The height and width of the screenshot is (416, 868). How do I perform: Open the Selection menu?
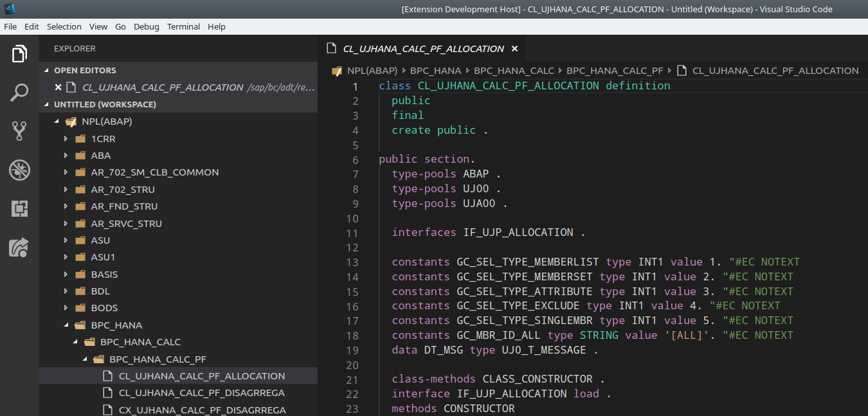(64, 26)
